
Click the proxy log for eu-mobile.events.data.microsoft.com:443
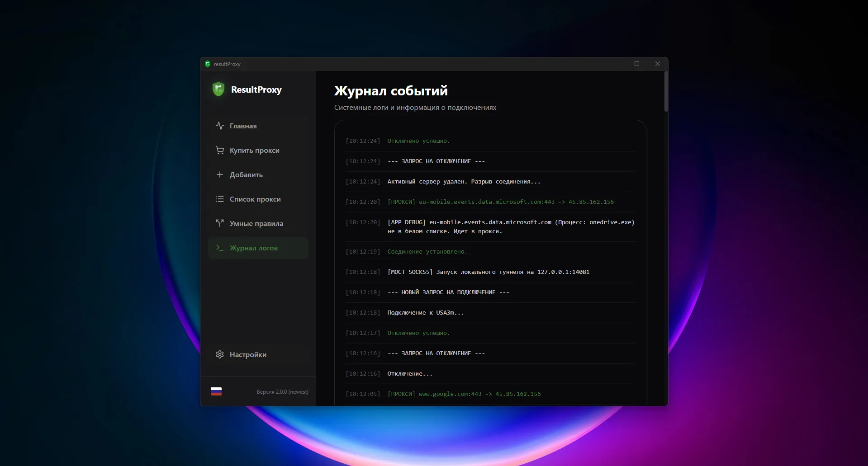[490, 202]
